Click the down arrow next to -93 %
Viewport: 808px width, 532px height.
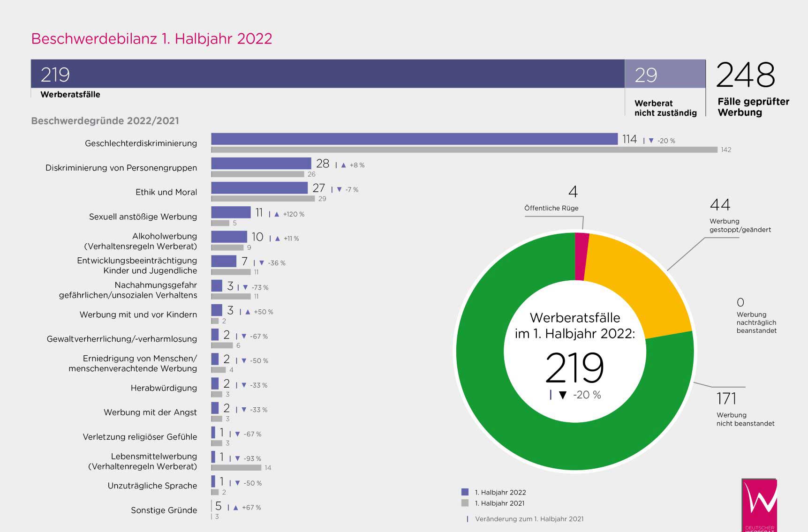click(238, 458)
